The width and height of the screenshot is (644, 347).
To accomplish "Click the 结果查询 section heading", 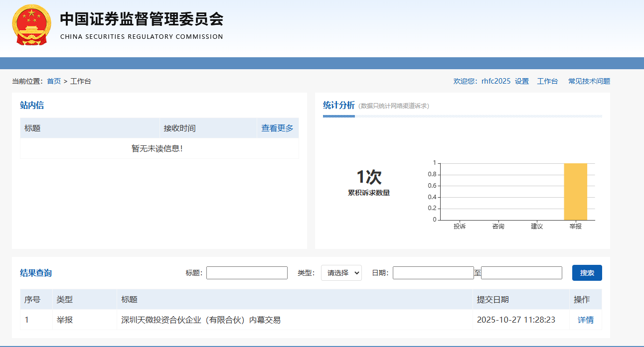I will (x=36, y=273).
